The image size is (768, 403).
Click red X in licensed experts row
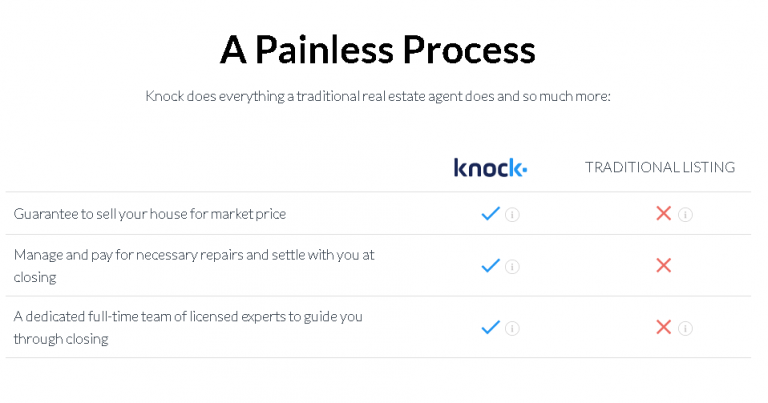[664, 327]
